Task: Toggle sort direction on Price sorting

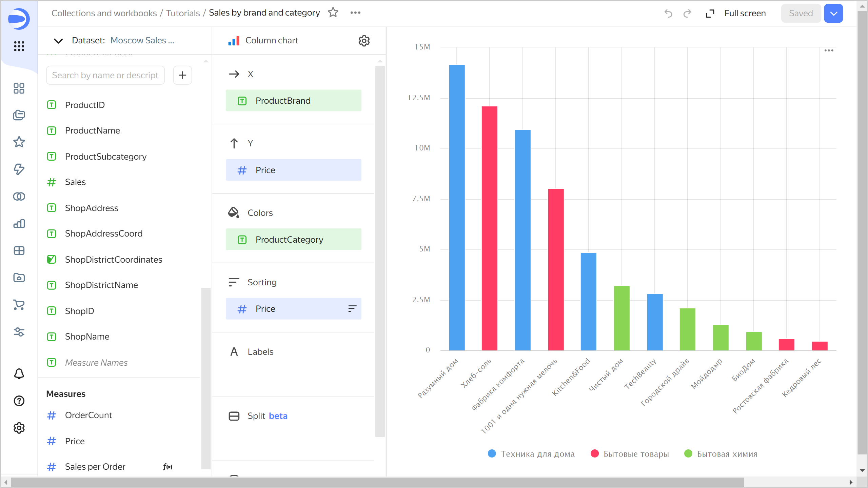Action: pyautogui.click(x=352, y=308)
